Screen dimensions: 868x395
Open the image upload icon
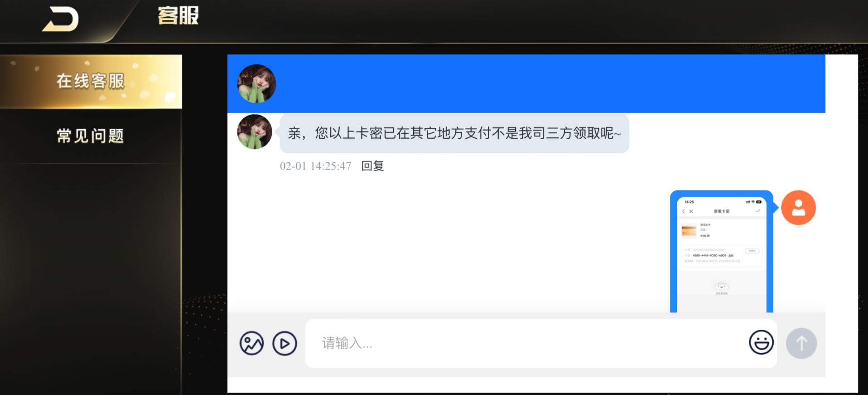(251, 343)
